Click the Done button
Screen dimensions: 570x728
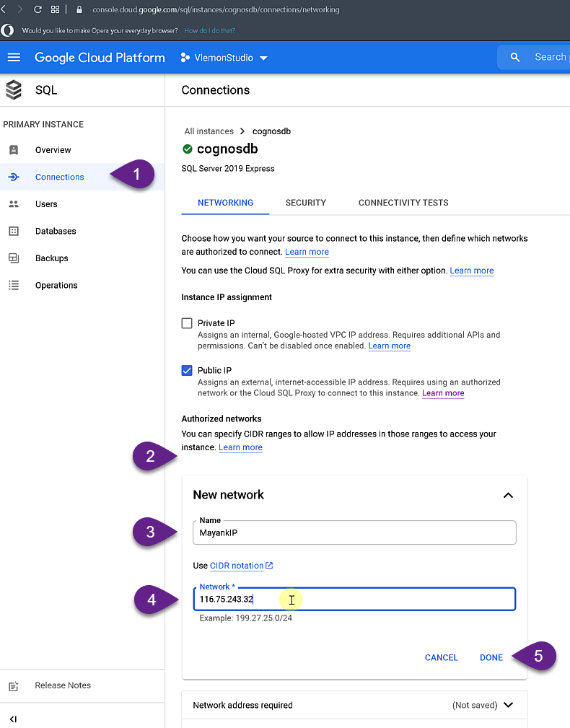[491, 657]
